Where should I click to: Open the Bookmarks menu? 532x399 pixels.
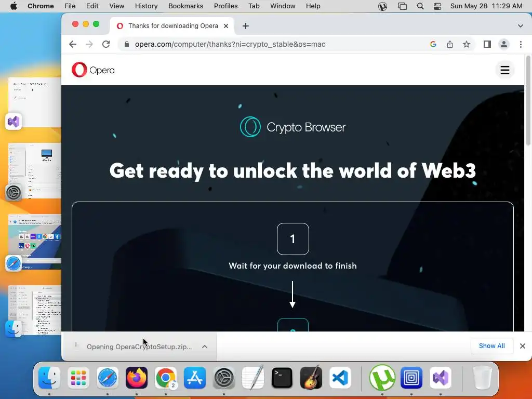click(x=185, y=6)
